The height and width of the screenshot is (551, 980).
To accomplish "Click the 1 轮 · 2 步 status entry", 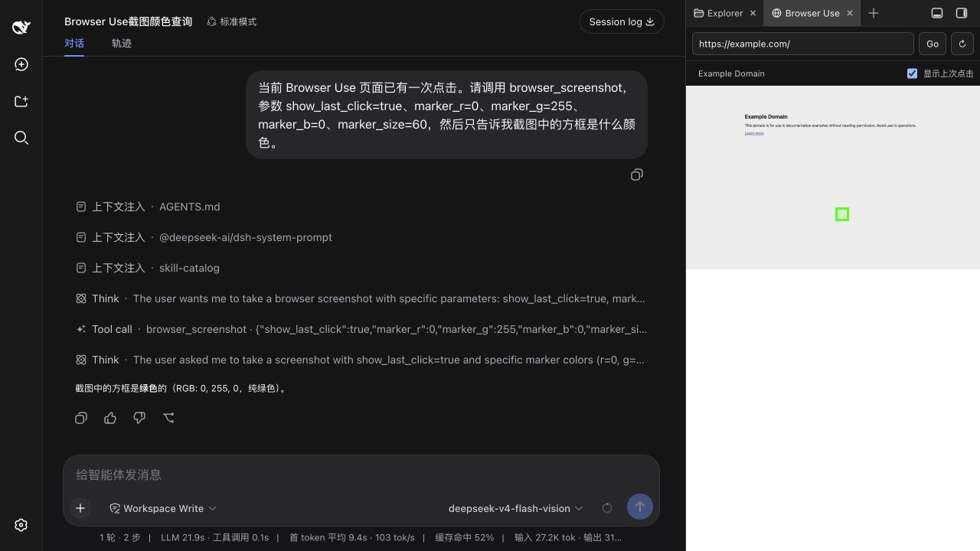I will (x=120, y=537).
